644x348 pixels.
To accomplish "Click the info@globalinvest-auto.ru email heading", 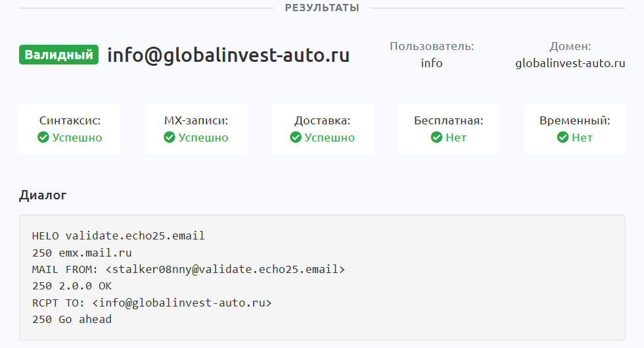I will pyautogui.click(x=228, y=55).
